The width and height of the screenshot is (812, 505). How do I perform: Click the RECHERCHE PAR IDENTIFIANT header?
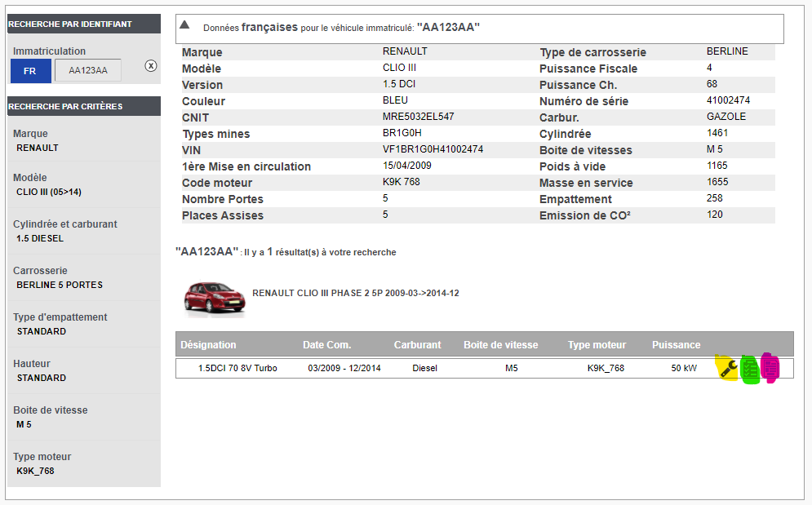pyautogui.click(x=84, y=24)
